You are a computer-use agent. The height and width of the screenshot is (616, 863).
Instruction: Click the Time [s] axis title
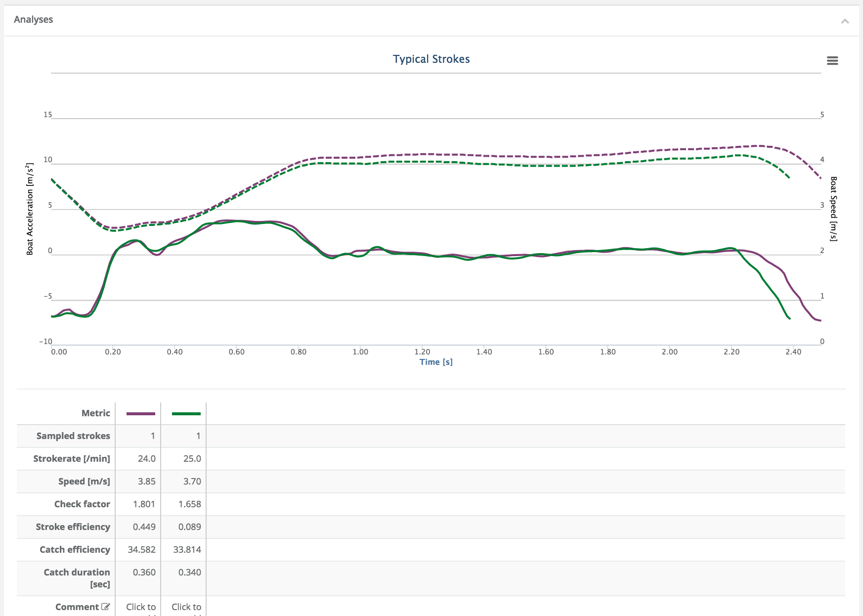436,362
